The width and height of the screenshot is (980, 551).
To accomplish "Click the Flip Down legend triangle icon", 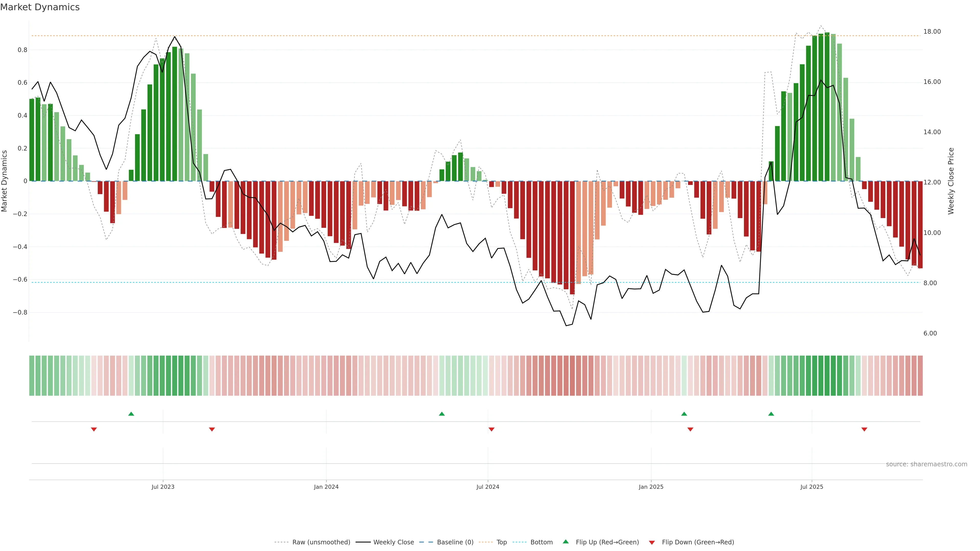I will pyautogui.click(x=652, y=542).
